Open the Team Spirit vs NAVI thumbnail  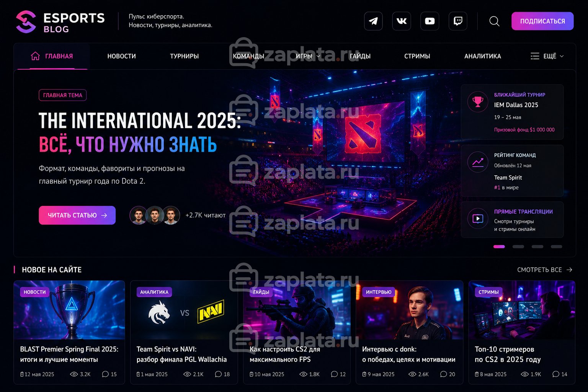(184, 310)
